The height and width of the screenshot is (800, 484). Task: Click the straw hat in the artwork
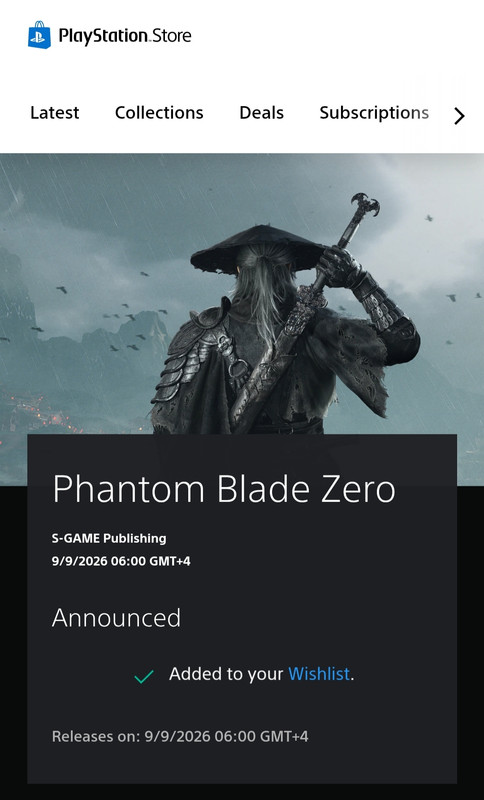(x=260, y=250)
